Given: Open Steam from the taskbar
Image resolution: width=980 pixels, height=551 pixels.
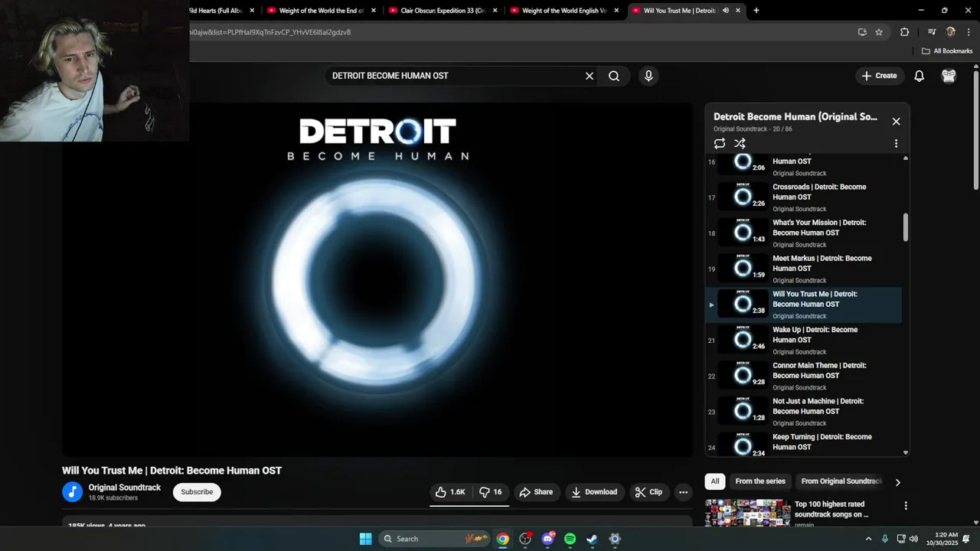Looking at the screenshot, I should pyautogui.click(x=592, y=539).
